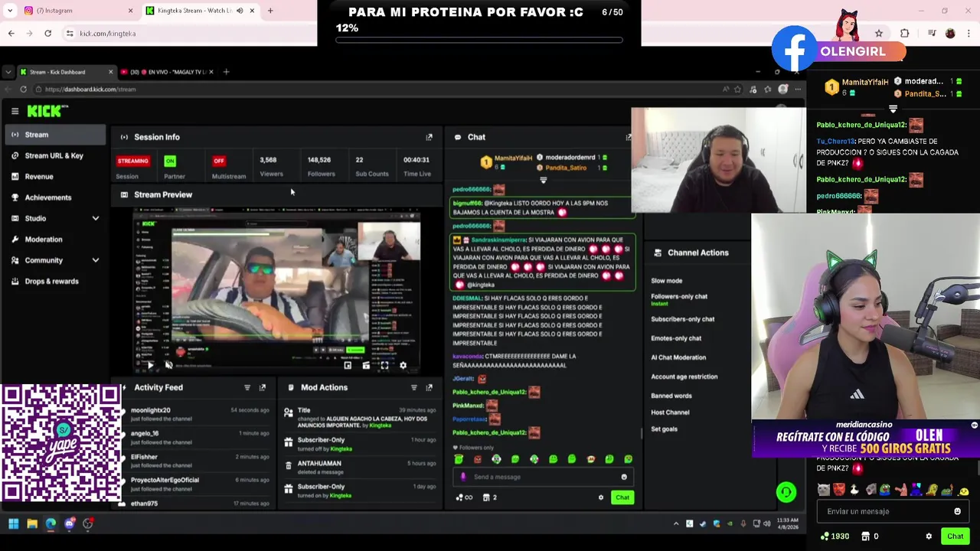Open Microsoft Edge from taskbar
The image size is (980, 551).
[x=51, y=524]
